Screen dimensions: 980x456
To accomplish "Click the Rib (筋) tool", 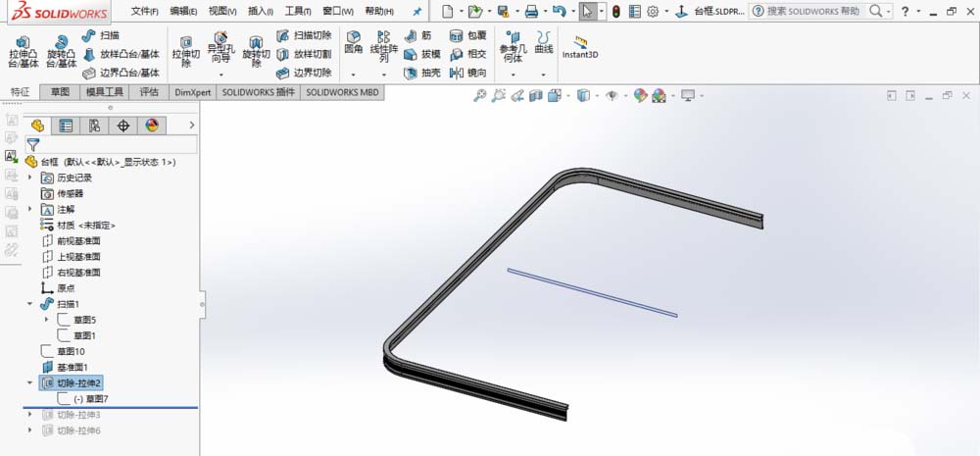I will 418,35.
